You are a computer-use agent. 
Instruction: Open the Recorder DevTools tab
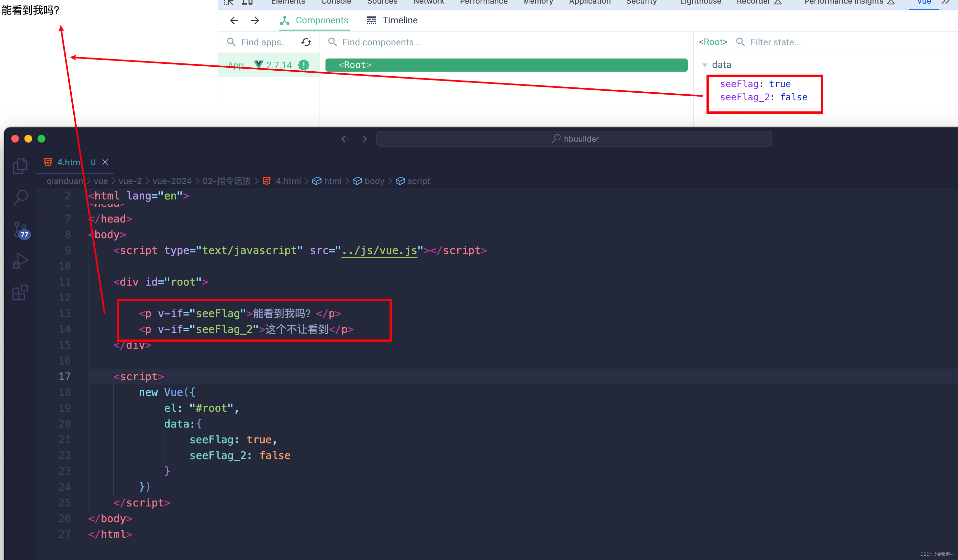coord(758,2)
